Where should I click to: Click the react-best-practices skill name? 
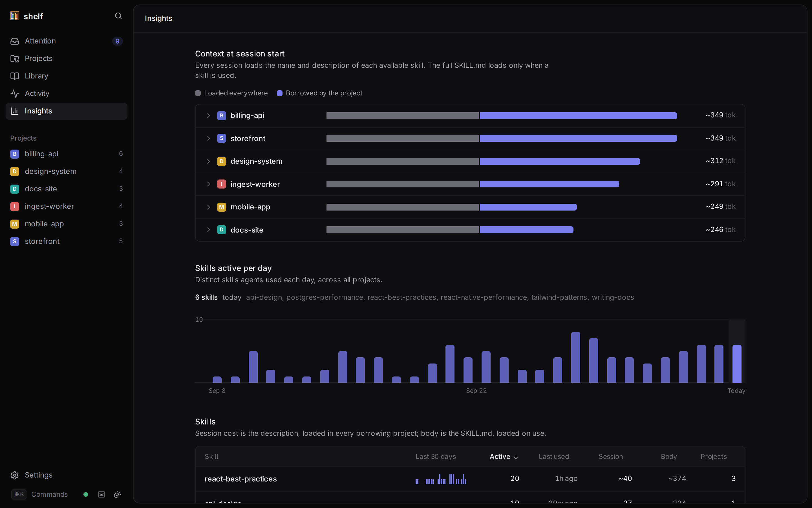pyautogui.click(x=240, y=479)
